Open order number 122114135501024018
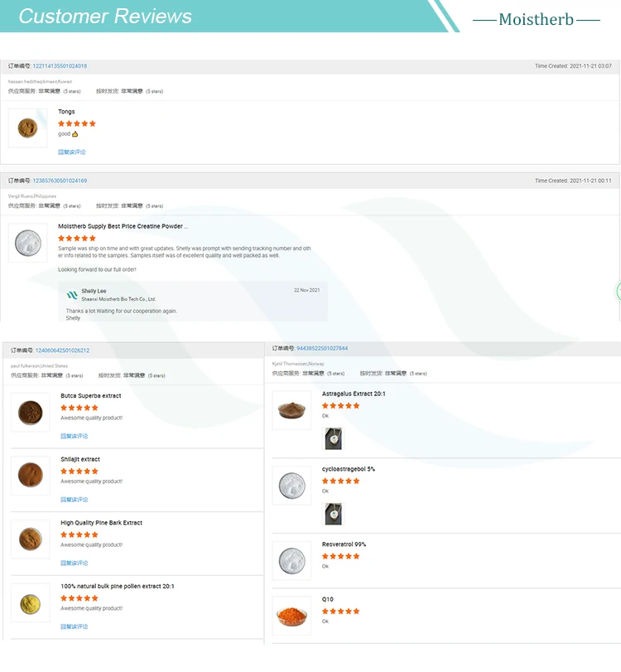Viewport: 621px width, 672px height. pyautogui.click(x=60, y=66)
